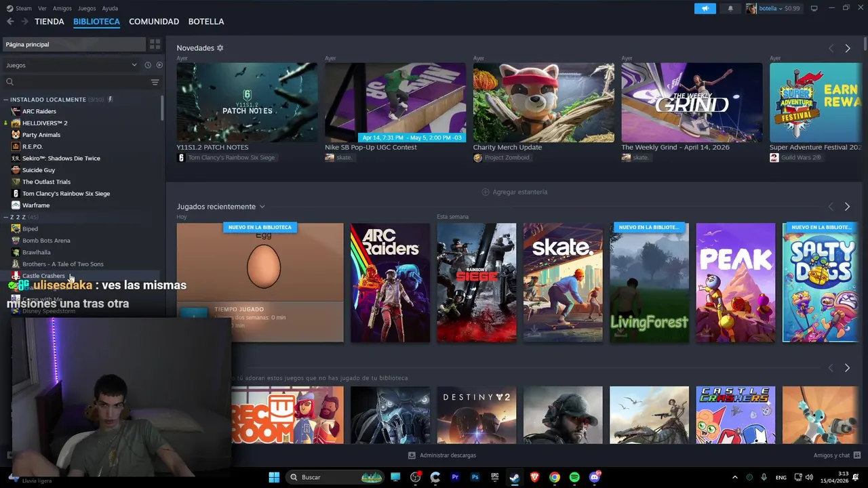Screen dimensions: 868x488
Task: Open Amigos y chat icon
Action: (x=857, y=455)
